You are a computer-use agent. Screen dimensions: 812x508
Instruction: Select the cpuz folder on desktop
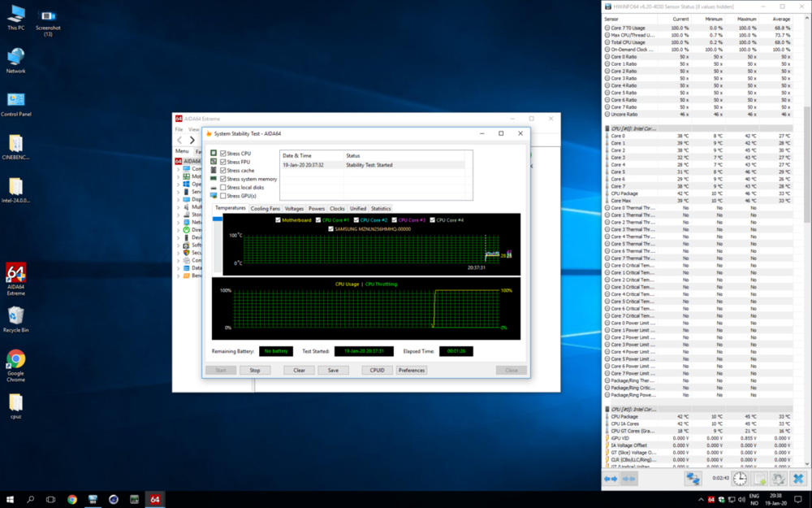15,406
